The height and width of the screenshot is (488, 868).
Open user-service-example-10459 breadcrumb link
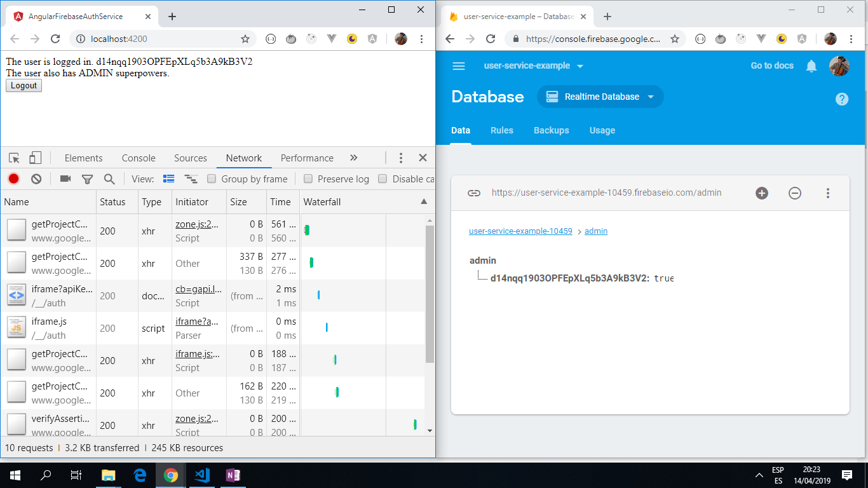[520, 231]
